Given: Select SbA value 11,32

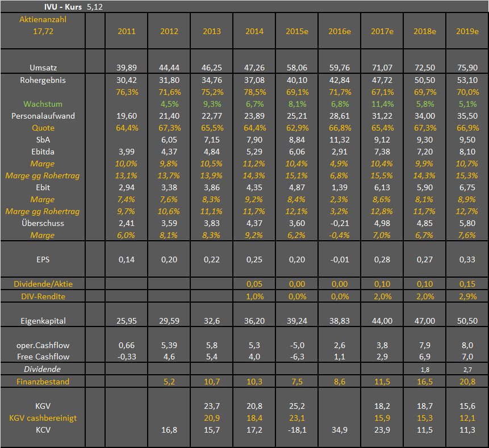Looking at the screenshot, I should (x=340, y=140).
